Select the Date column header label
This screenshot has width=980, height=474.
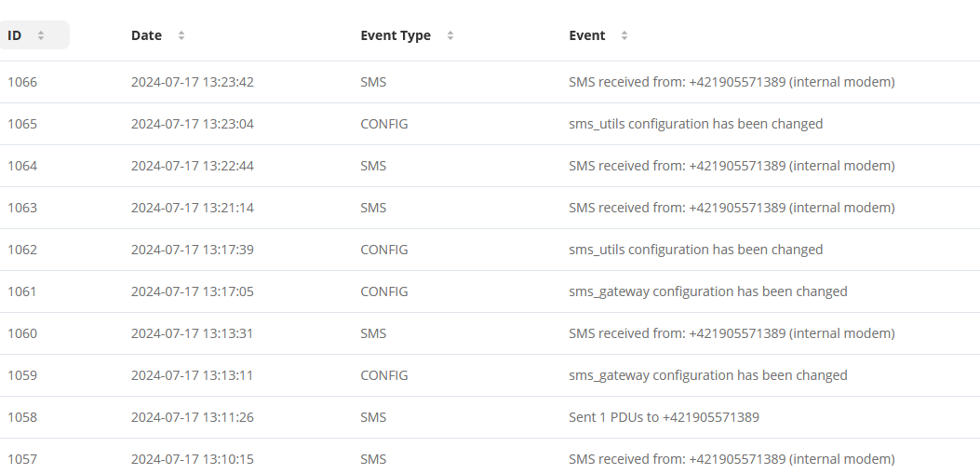click(x=146, y=35)
